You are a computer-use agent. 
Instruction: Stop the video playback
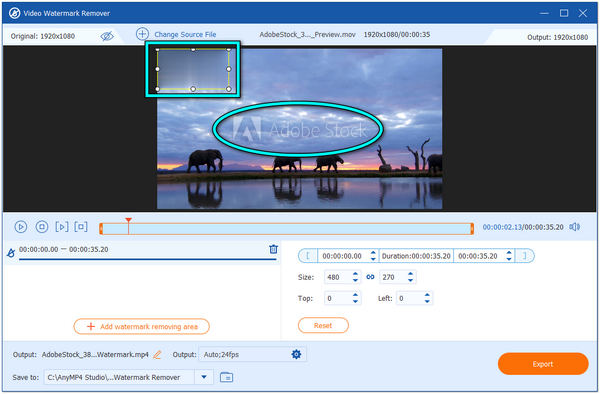tap(42, 227)
